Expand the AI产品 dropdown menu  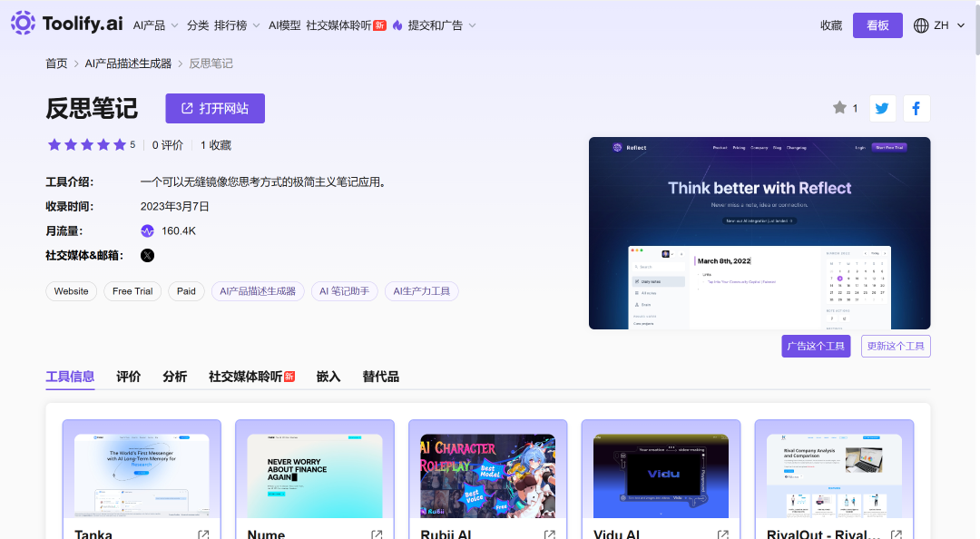156,25
